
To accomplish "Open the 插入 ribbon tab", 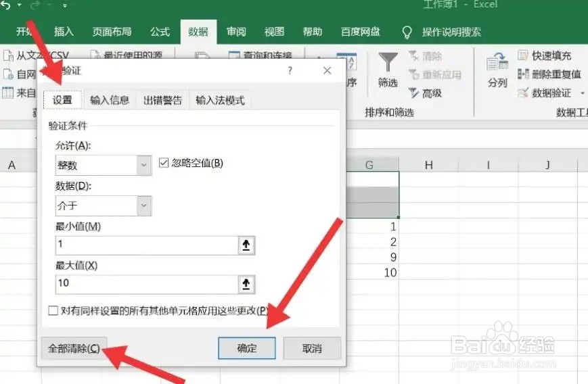I will click(64, 32).
